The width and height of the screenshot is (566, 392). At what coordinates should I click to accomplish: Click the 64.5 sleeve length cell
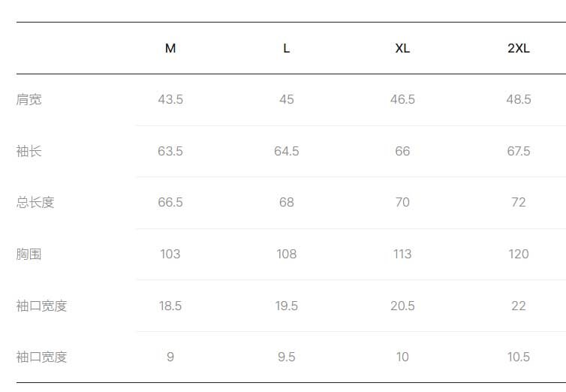point(286,151)
